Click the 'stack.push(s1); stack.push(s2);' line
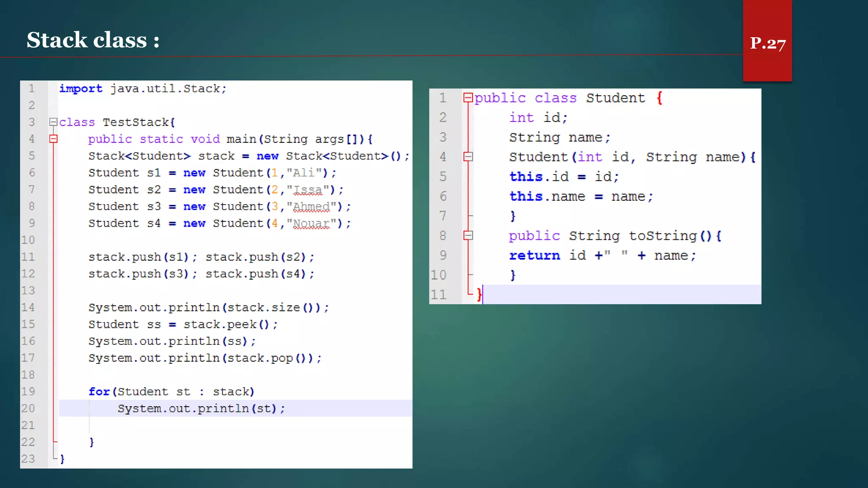The image size is (868, 488). click(201, 257)
